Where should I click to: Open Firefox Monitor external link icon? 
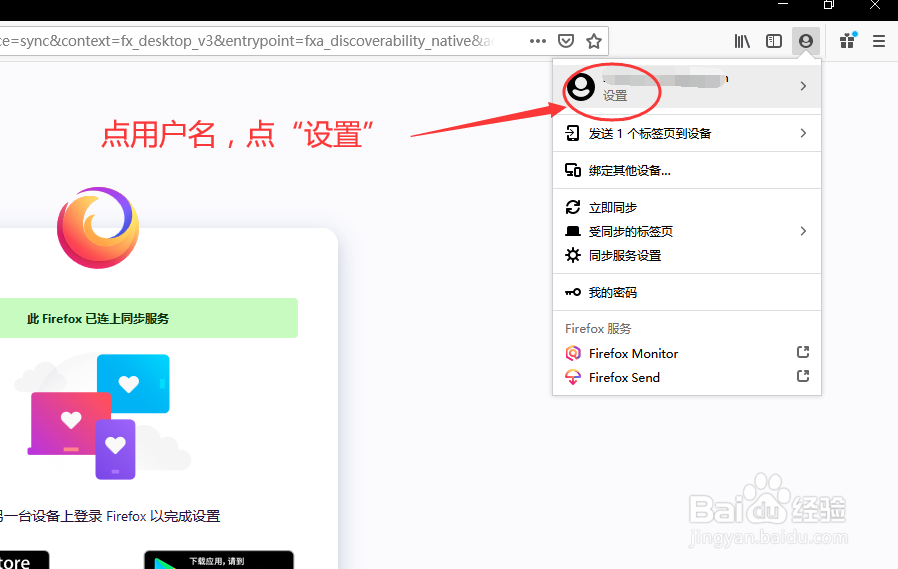[x=803, y=352]
